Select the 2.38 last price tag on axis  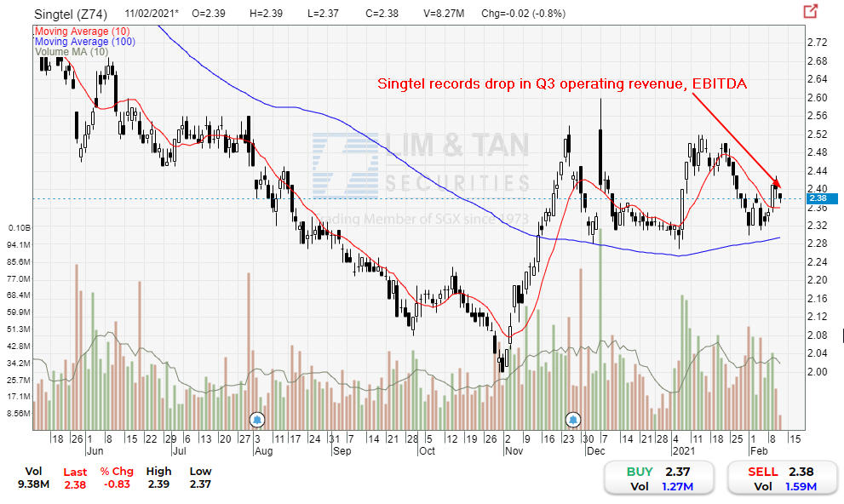coord(819,198)
